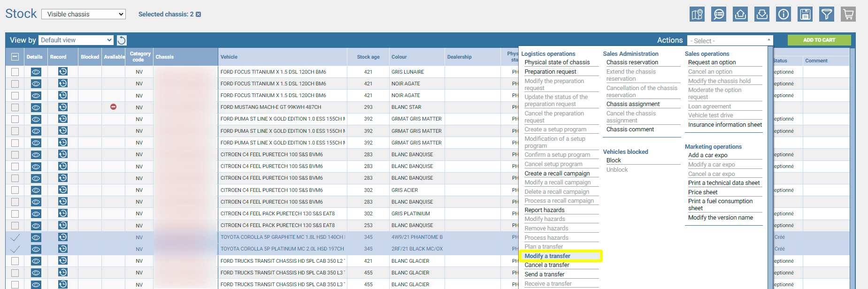Image resolution: width=868 pixels, height=289 pixels.
Task: Open record history for Toyota Corolla Graphite
Action: pyautogui.click(x=63, y=237)
